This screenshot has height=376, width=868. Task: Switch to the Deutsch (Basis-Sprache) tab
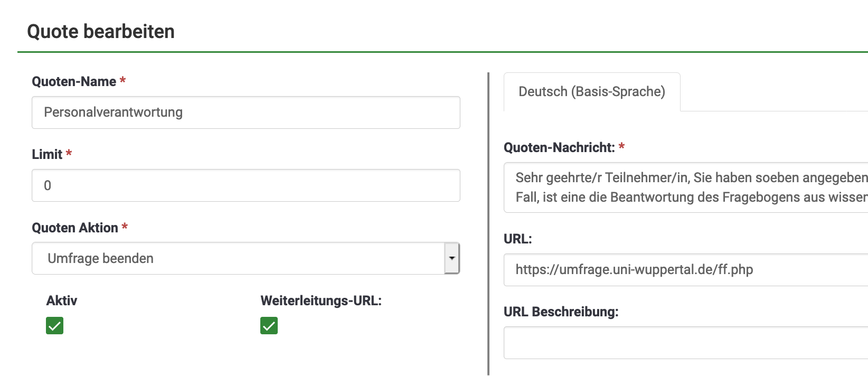tap(592, 92)
